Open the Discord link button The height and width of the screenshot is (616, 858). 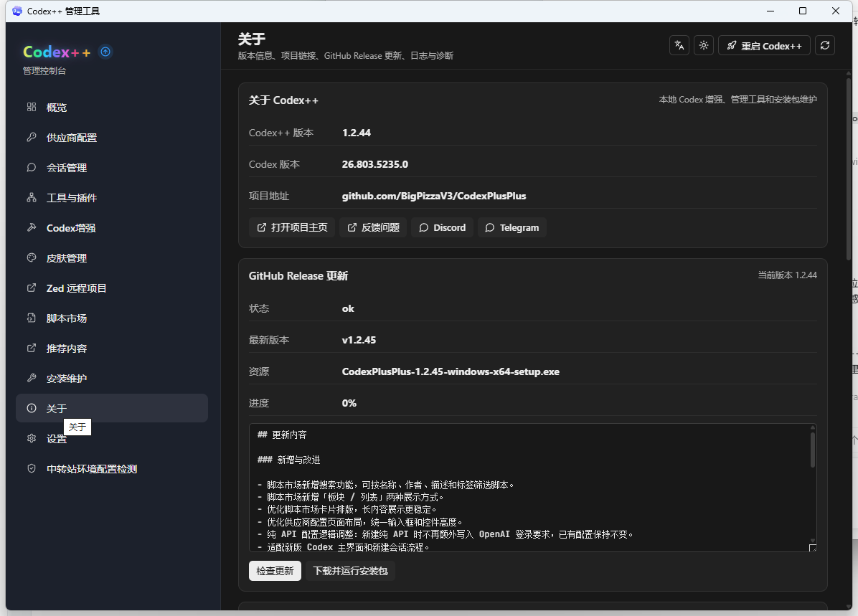click(442, 227)
